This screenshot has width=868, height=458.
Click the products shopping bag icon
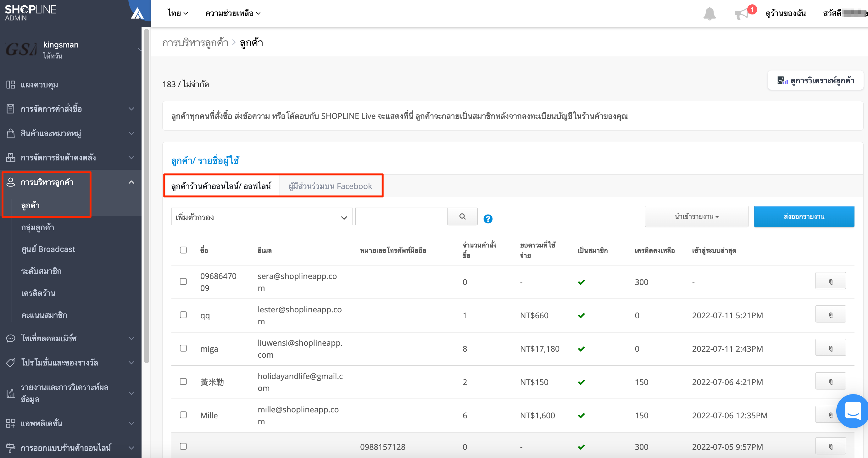click(x=10, y=133)
